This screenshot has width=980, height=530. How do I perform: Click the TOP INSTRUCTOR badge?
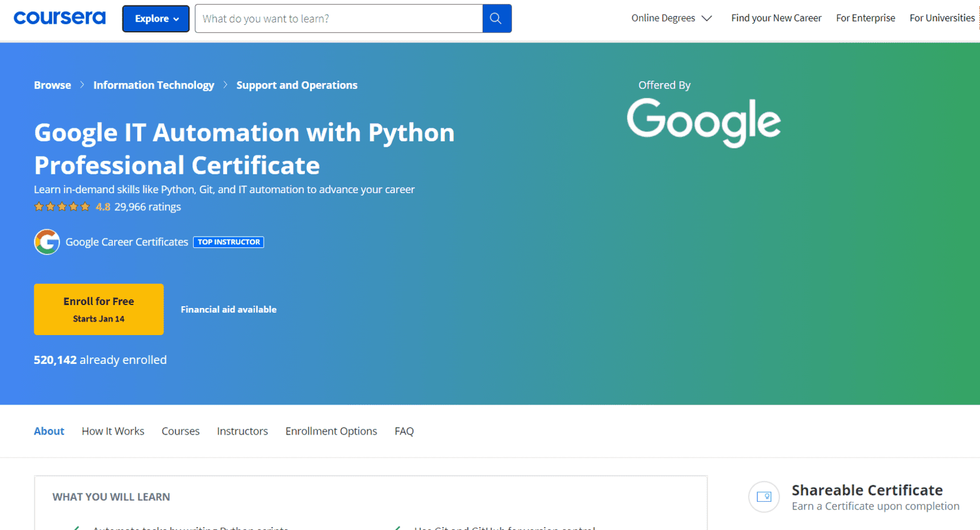point(228,242)
